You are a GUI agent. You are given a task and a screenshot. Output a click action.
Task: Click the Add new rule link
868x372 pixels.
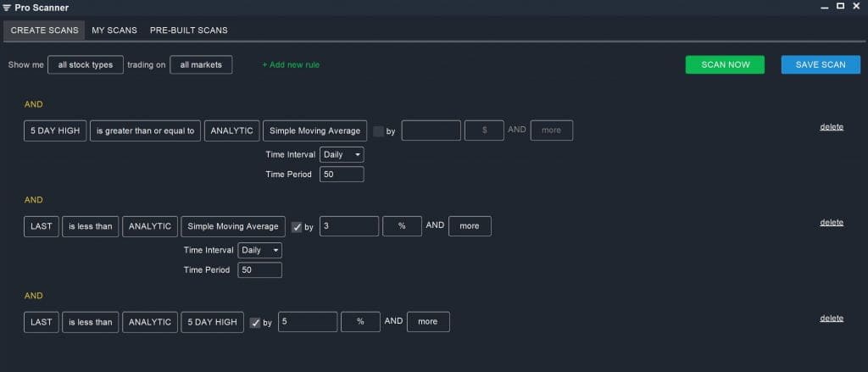tap(291, 64)
